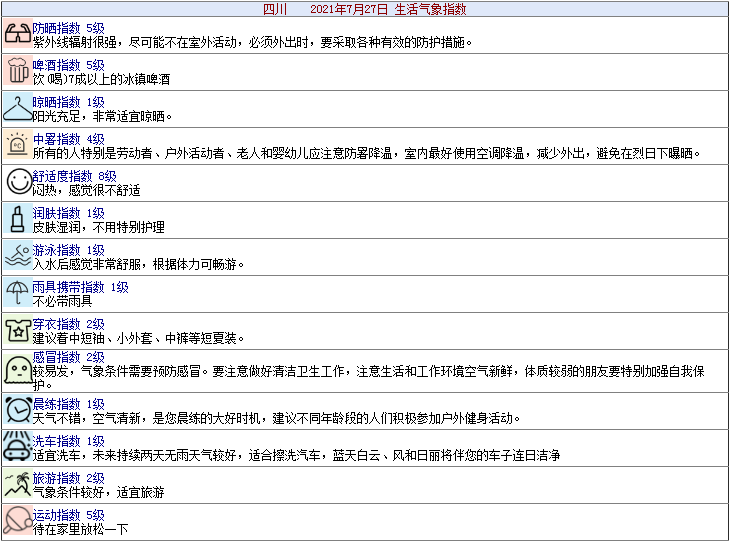This screenshot has width=732, height=544.
Task: Click the clothes hanger drying icon
Action: click(17, 108)
